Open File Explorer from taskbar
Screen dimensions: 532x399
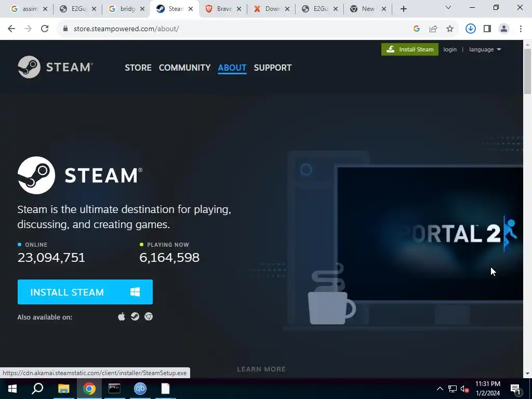(x=63, y=389)
